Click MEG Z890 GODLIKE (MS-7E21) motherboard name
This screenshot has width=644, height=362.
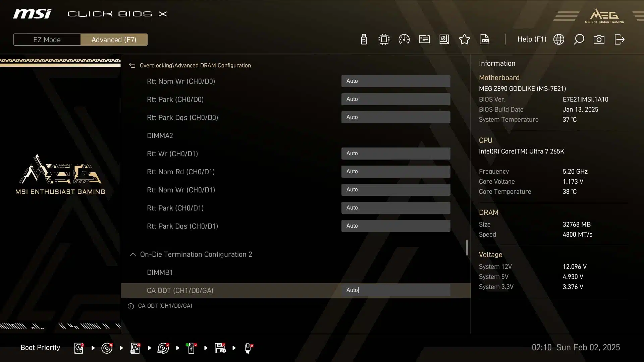522,89
